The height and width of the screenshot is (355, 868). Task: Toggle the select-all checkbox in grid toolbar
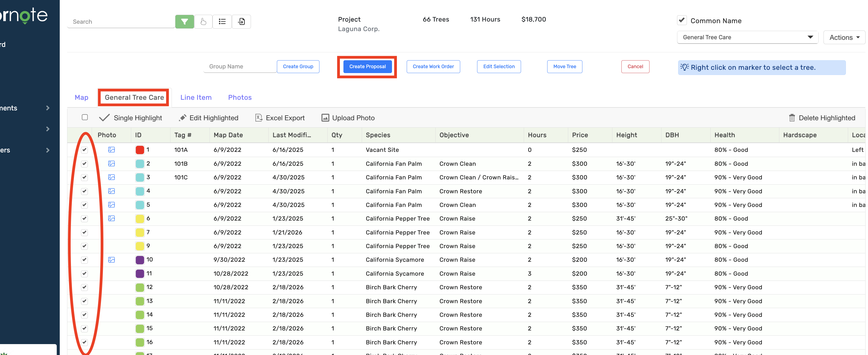[85, 117]
